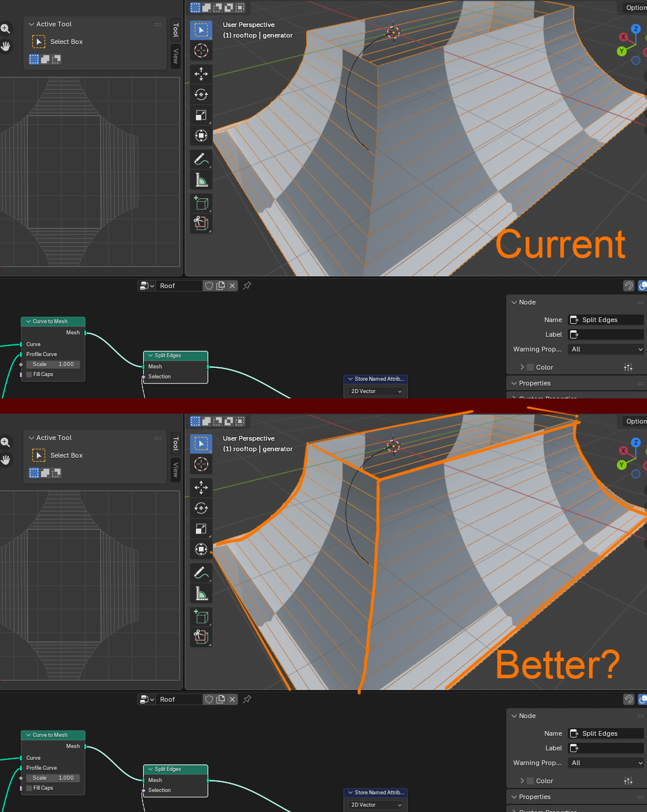
Task: Switch to the View tab in upper sidebar
Action: [x=175, y=56]
